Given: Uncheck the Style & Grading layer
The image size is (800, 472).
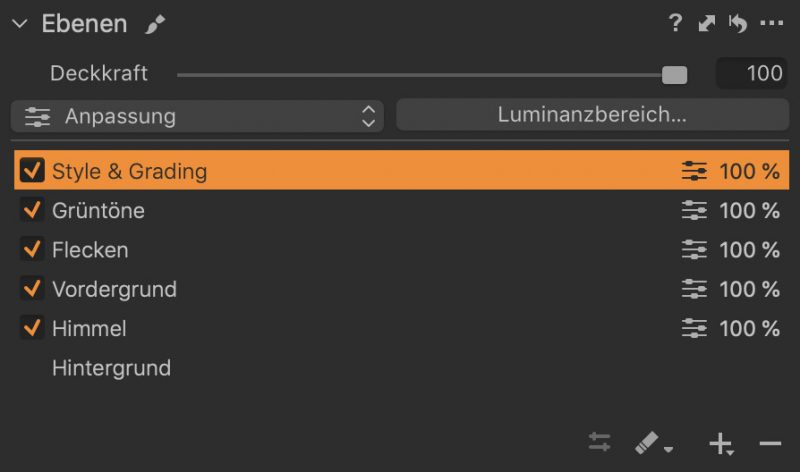Looking at the screenshot, I should (32, 170).
